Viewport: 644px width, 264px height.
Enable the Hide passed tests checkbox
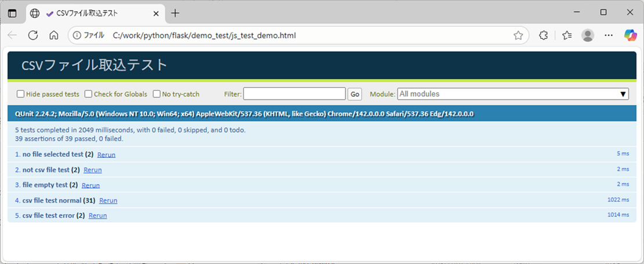click(x=21, y=94)
